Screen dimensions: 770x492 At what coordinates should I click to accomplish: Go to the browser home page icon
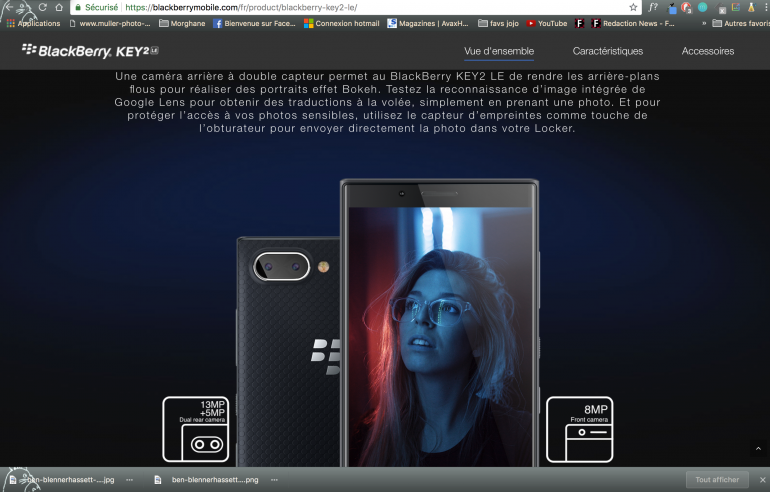(59, 7)
